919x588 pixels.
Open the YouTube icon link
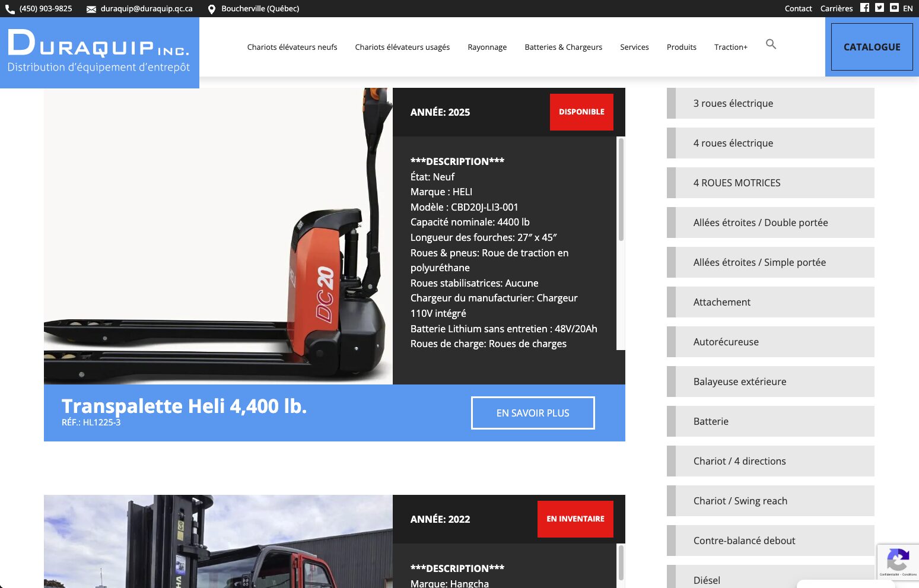point(894,8)
